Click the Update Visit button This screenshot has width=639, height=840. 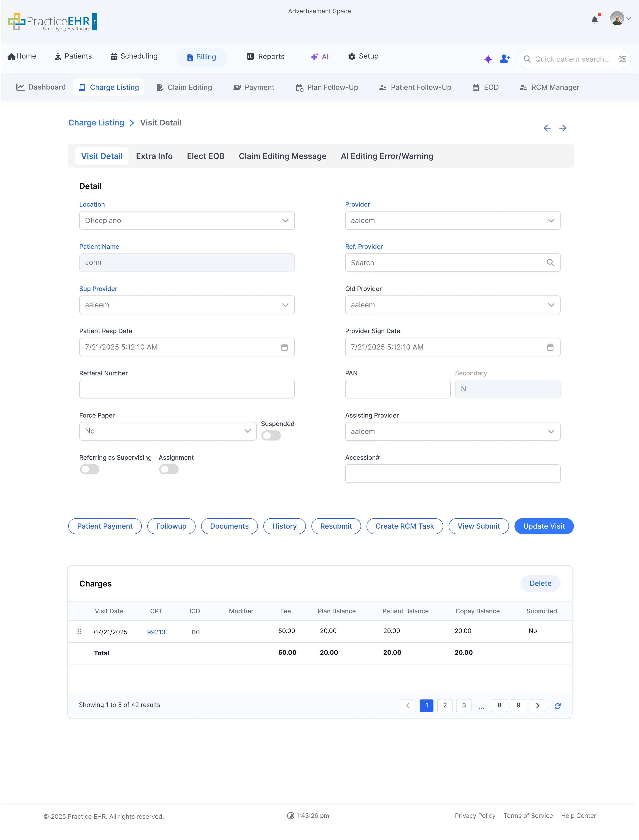[544, 526]
